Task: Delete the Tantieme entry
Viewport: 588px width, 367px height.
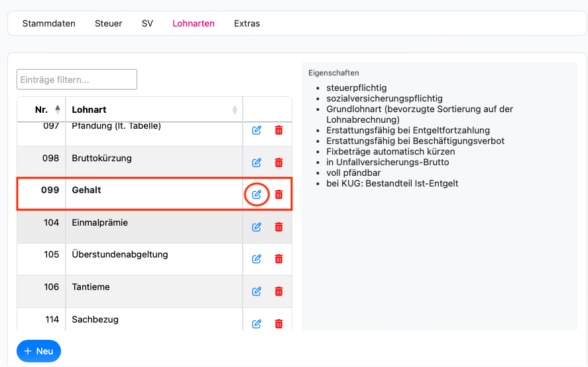Action: [x=278, y=291]
